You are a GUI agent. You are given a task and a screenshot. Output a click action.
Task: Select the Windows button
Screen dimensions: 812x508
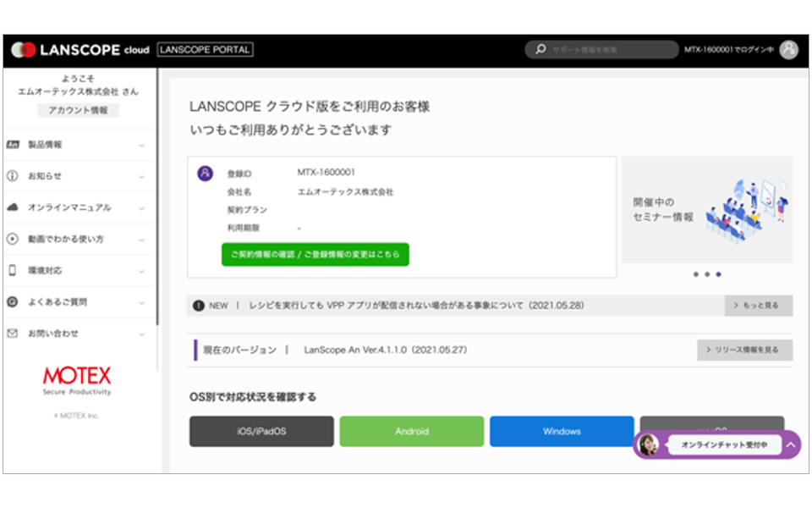click(562, 431)
